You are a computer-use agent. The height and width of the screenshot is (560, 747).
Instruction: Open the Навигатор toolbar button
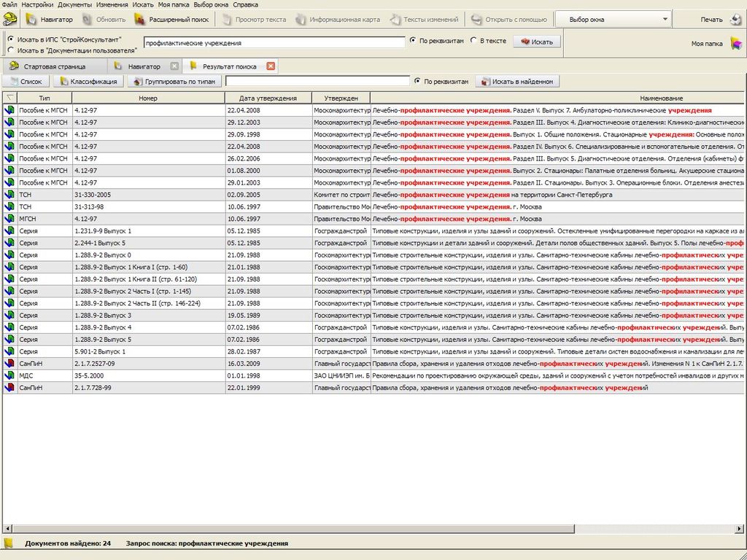point(50,20)
